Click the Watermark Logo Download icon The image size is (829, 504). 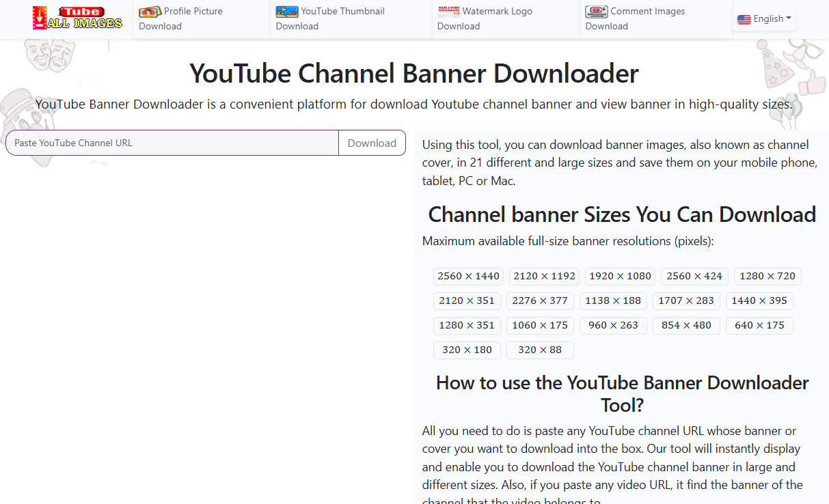(448, 11)
